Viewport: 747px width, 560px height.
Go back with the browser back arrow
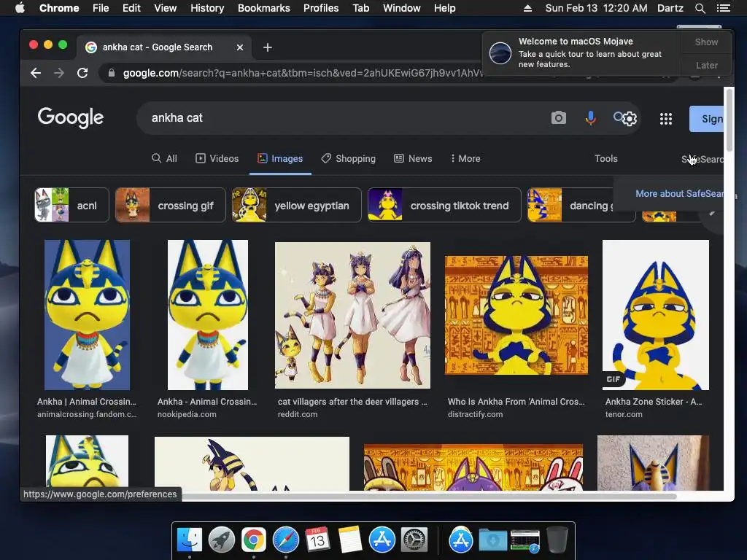click(x=36, y=73)
